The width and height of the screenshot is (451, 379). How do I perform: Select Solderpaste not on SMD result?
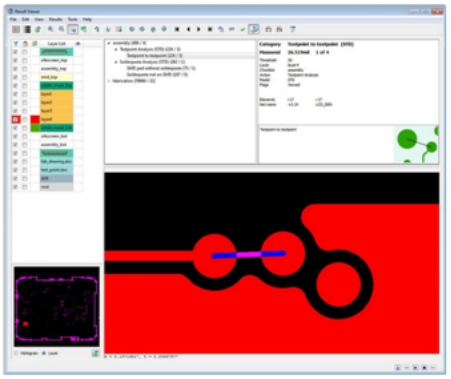(x=157, y=75)
